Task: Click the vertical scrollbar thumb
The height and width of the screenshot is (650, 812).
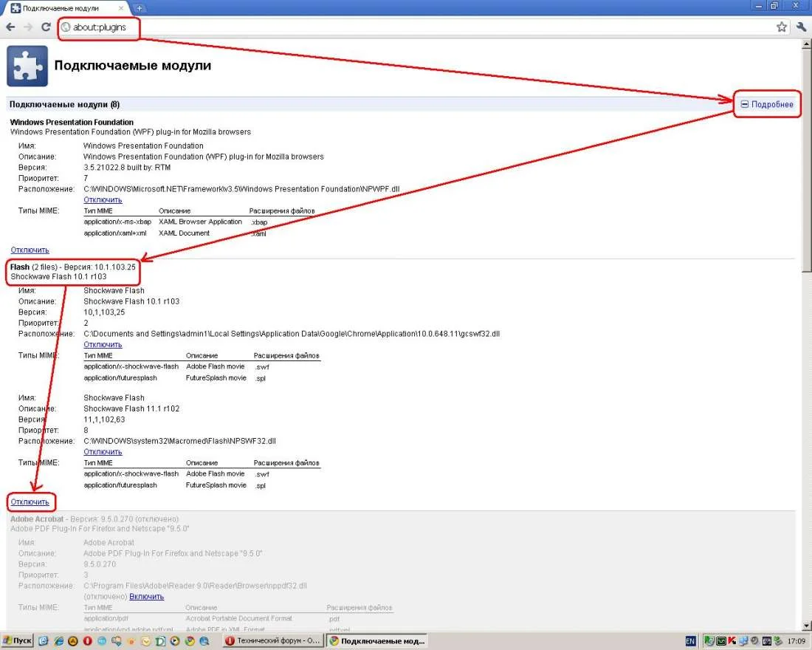Action: 806,161
